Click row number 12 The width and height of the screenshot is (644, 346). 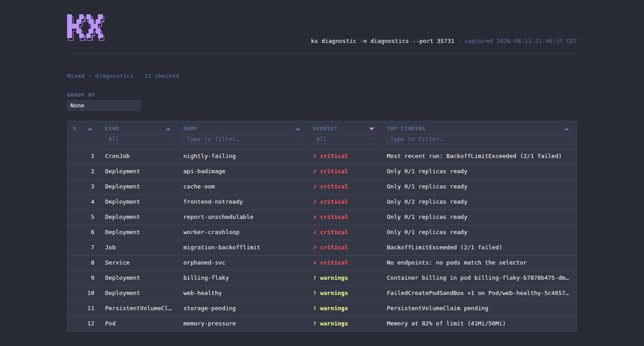(x=91, y=324)
